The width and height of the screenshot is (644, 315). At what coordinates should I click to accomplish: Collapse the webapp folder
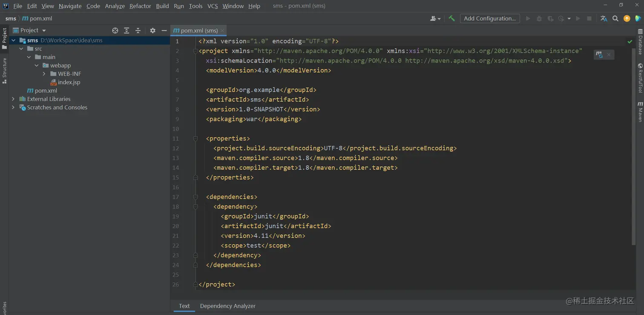37,66
